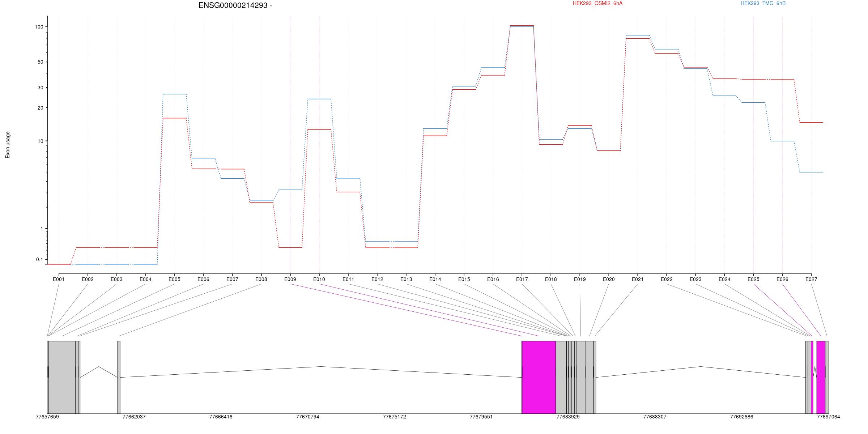Screen dimensions: 868x434
Task: Click the E011 exon label
Action: point(348,279)
